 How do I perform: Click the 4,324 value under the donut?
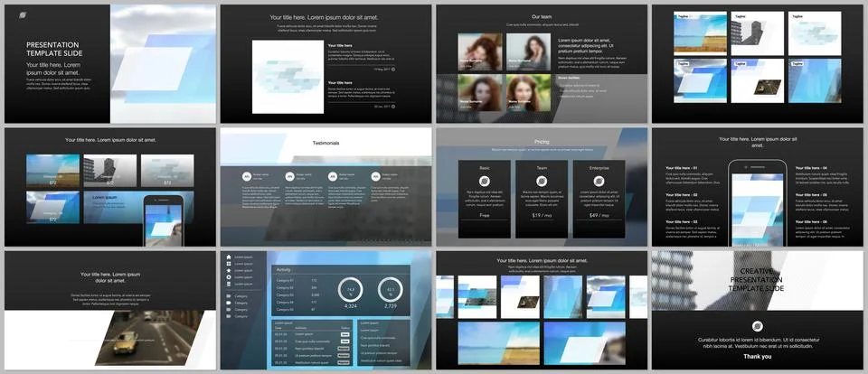pos(351,306)
